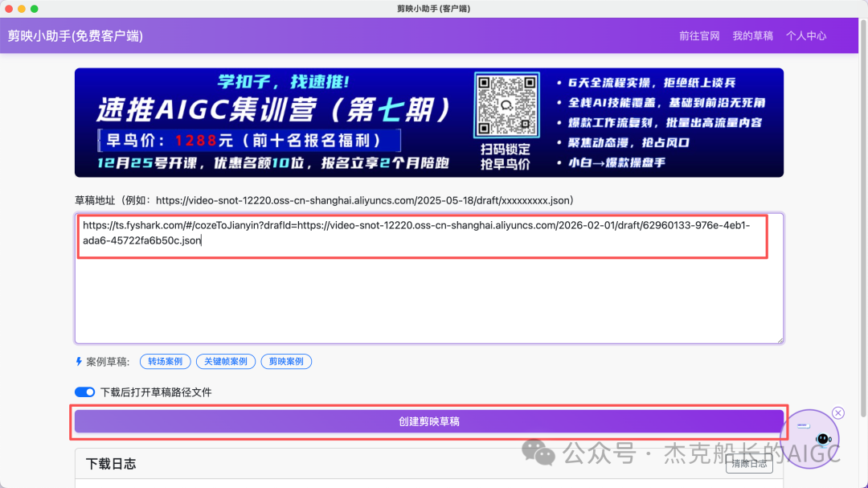Open the floating robot assistant
Viewport: 868px width, 488px height.
coord(811,438)
